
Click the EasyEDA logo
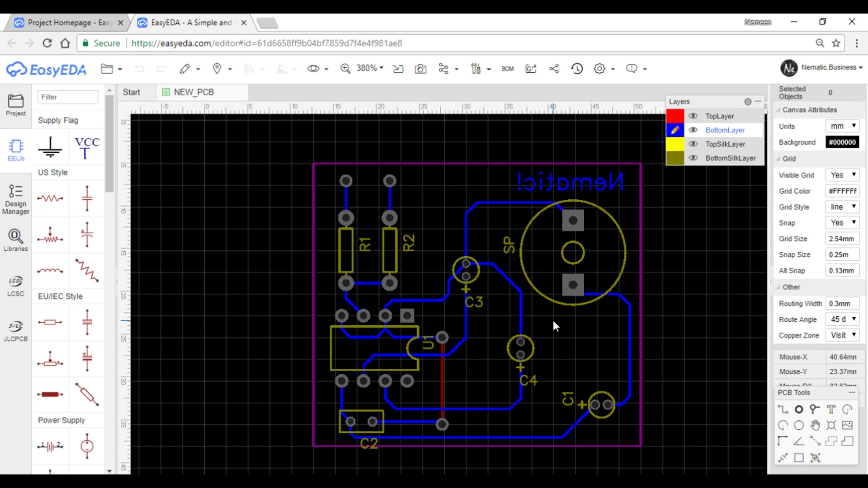46,69
